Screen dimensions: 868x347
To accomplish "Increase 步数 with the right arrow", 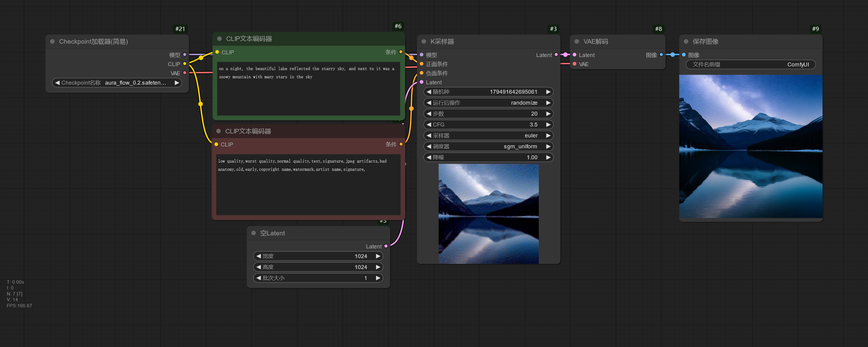I will 548,113.
